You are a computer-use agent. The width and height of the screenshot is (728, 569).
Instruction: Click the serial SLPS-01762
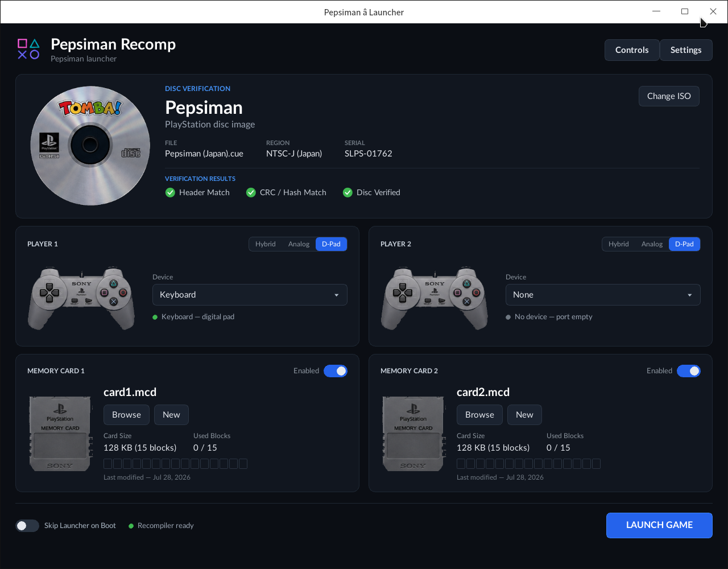pyautogui.click(x=369, y=154)
